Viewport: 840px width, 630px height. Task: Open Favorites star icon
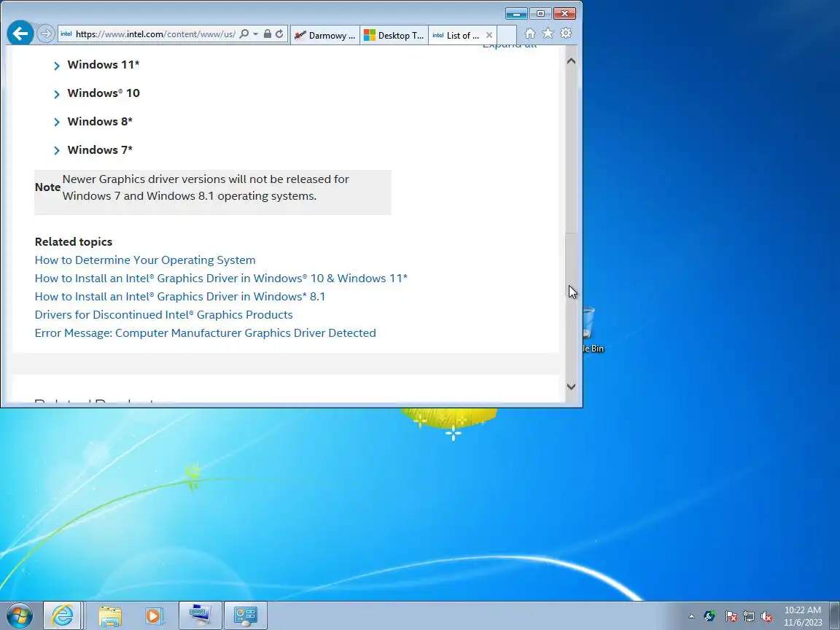tap(548, 34)
